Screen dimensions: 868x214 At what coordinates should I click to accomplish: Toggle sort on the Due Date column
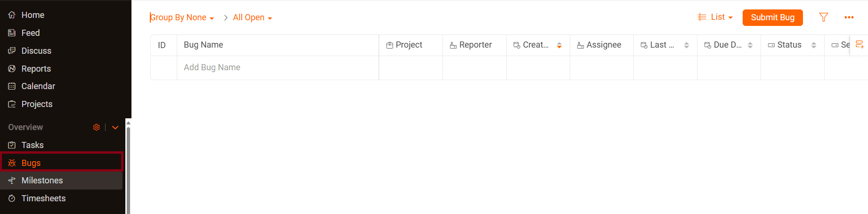click(x=750, y=45)
